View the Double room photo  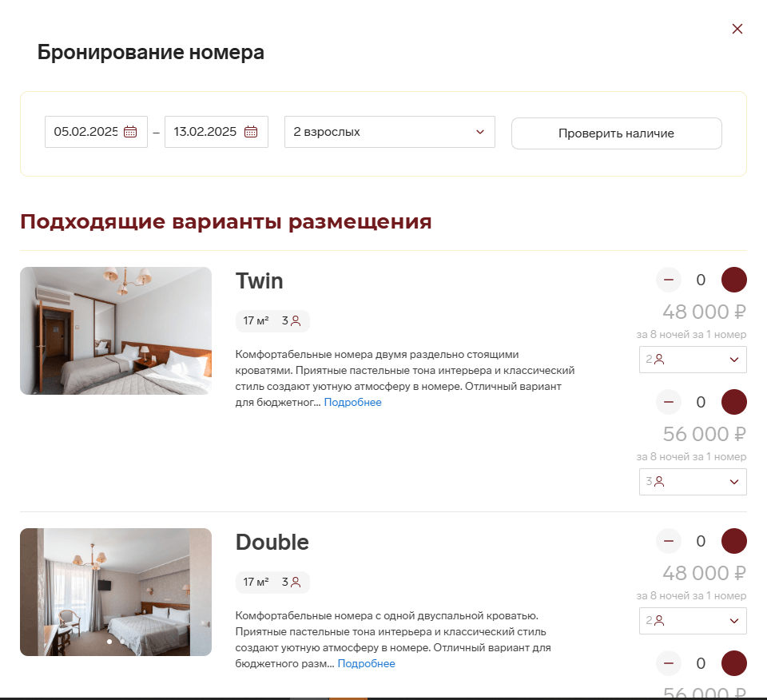pos(116,592)
